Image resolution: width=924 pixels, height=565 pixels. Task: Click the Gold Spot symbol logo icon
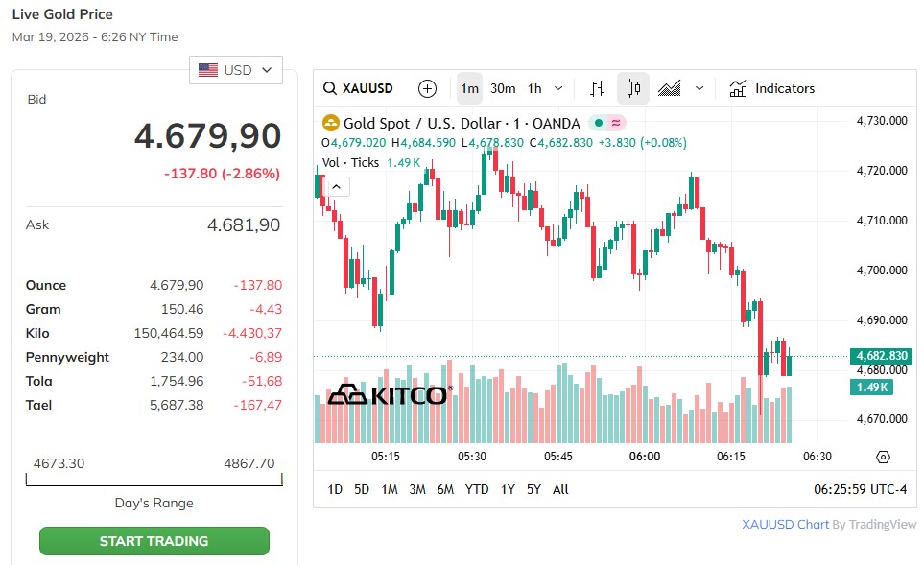pyautogui.click(x=331, y=123)
